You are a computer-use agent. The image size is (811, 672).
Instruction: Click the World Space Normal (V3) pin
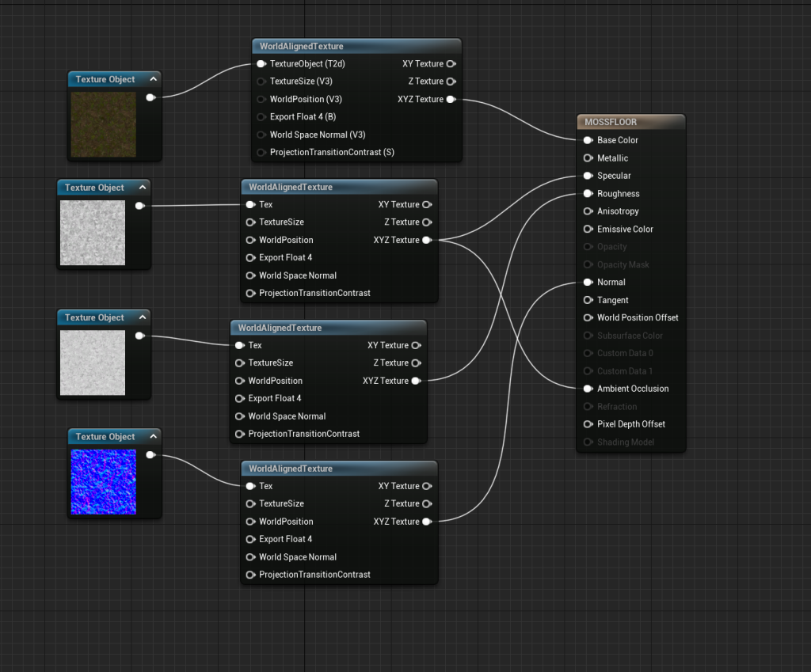tap(261, 135)
